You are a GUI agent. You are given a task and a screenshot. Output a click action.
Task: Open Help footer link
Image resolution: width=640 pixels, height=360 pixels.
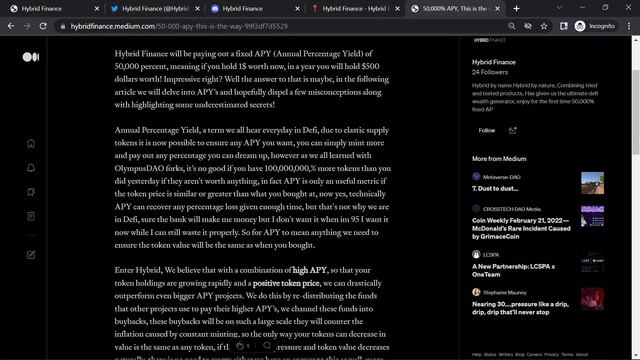tap(476, 355)
